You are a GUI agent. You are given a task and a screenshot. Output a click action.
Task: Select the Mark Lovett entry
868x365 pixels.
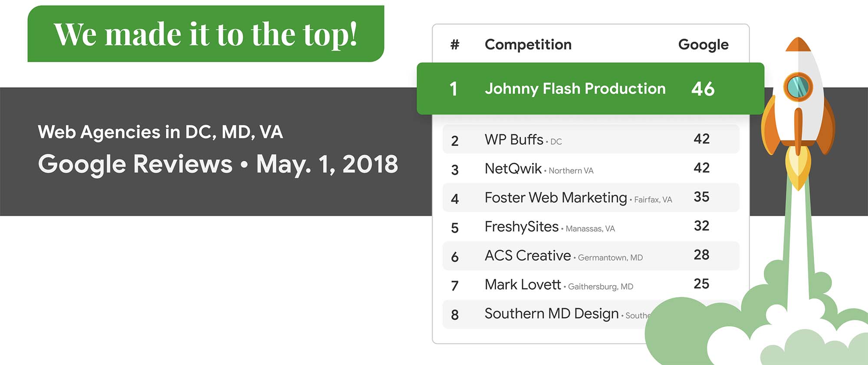591,285
